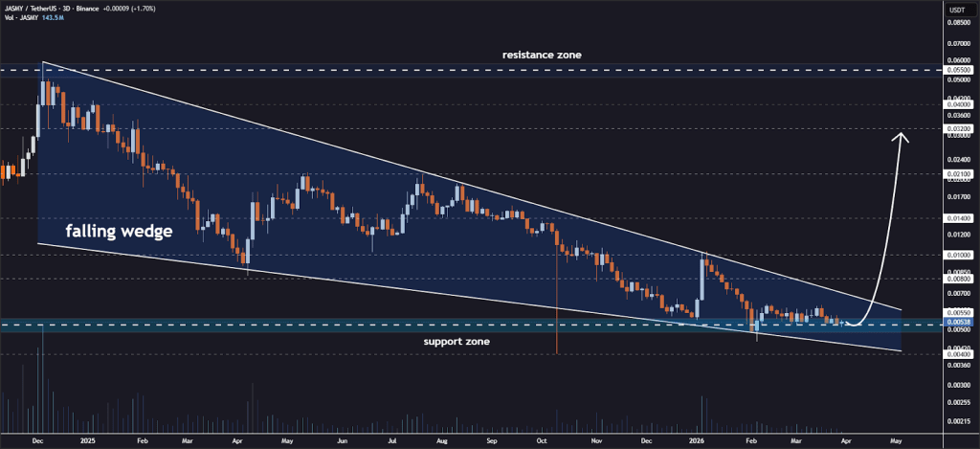
Task: Click the 0.00400 price level label
Action: tap(957, 354)
